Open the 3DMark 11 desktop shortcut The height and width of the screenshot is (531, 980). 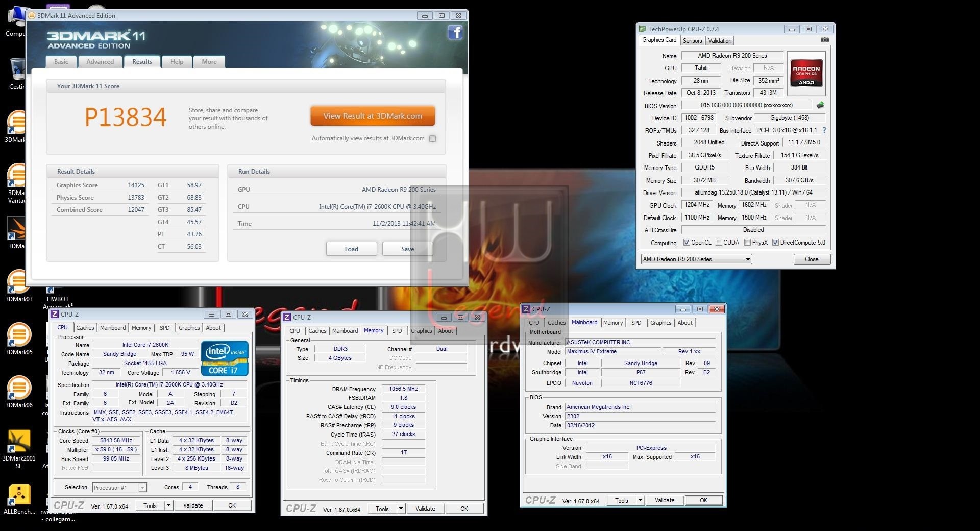[x=15, y=126]
